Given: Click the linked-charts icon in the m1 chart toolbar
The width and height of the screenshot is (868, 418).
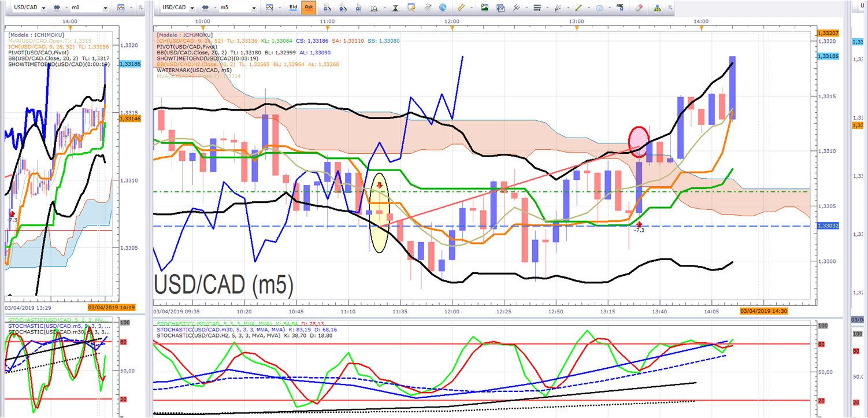Looking at the screenshot, I should point(58,8).
